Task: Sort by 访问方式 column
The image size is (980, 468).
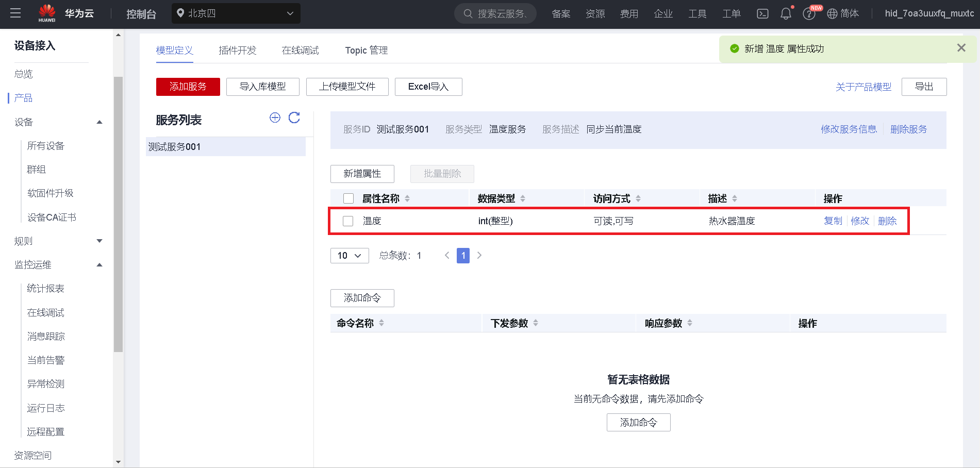Action: (638, 198)
